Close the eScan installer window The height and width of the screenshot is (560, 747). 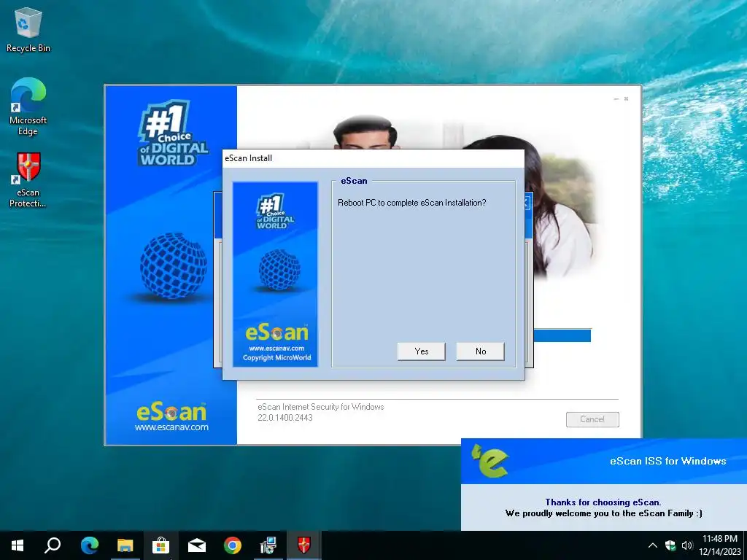pyautogui.click(x=626, y=98)
